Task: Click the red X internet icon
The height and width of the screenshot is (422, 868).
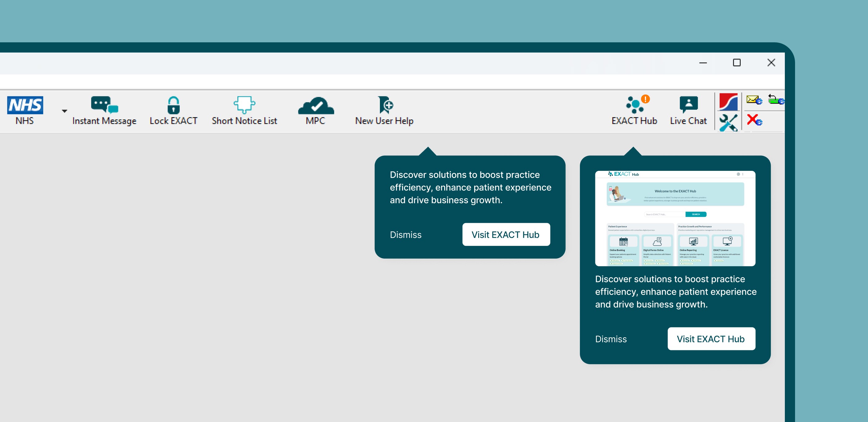Action: (754, 120)
